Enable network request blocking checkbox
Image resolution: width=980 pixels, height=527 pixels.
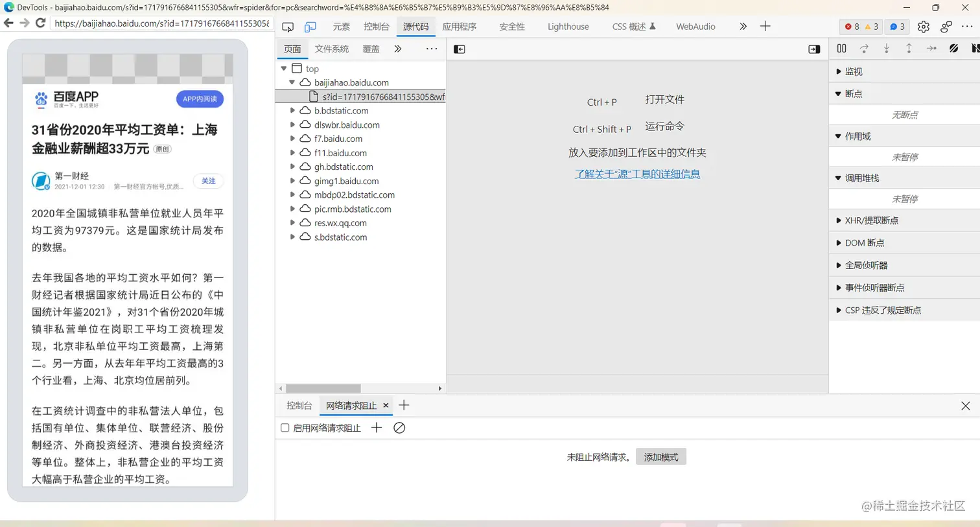[285, 428]
